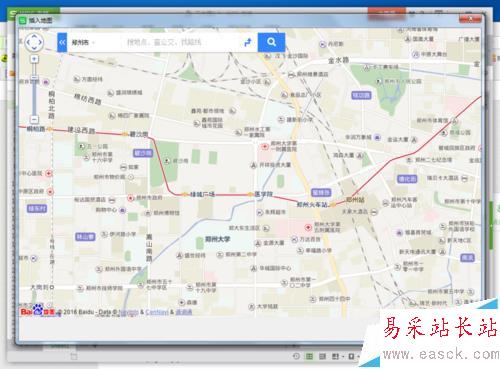The height and width of the screenshot is (369, 500).
Task: Click the park icon beside 五一公园
Action: (82, 146)
